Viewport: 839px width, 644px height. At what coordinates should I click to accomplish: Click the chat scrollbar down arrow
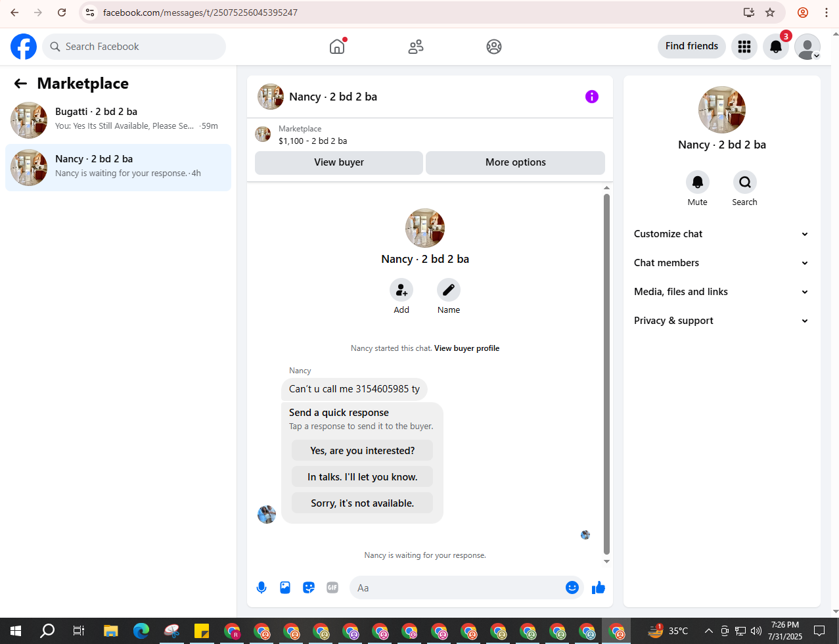(x=606, y=561)
